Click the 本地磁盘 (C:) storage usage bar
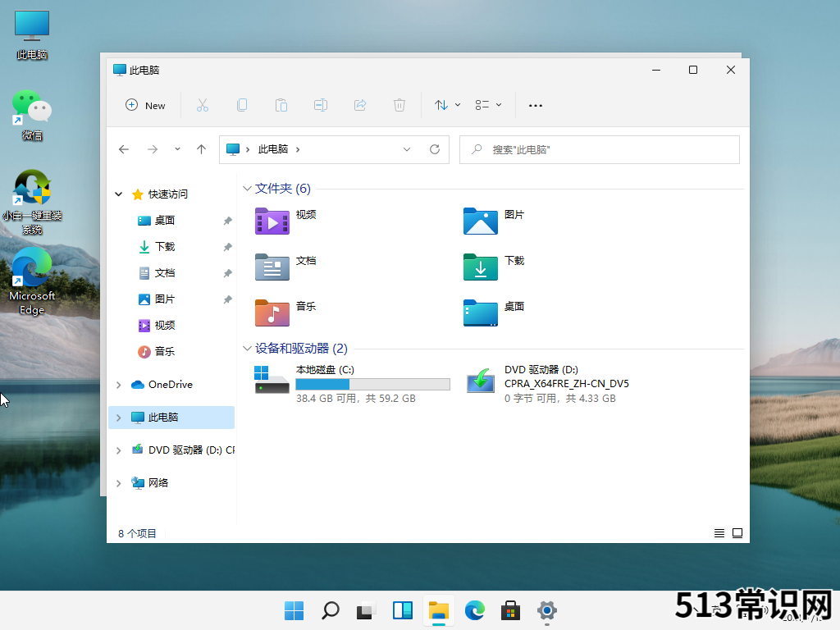Screen dimensions: 840x630 372,384
